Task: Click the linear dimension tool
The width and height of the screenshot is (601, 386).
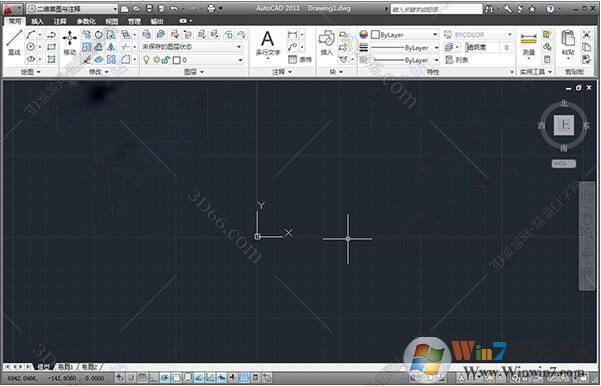Action: pos(292,35)
